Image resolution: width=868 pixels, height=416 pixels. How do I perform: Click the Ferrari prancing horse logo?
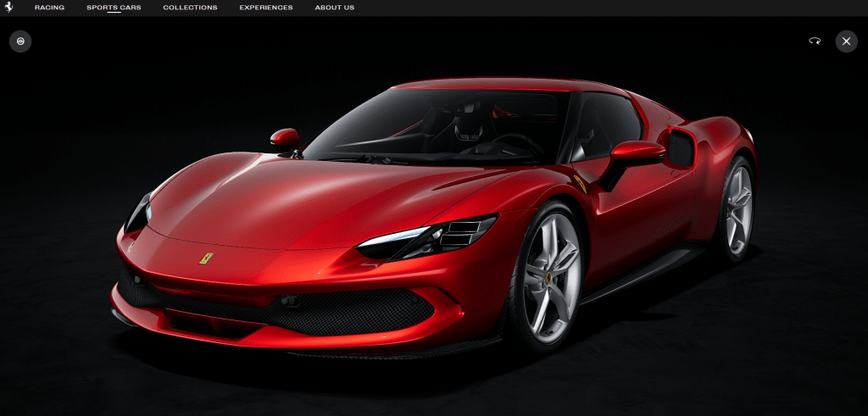[x=8, y=8]
